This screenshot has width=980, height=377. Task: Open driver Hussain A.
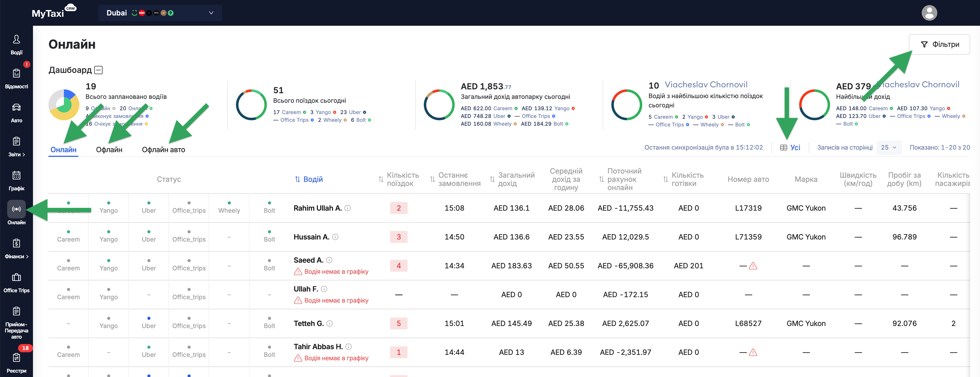pyautogui.click(x=311, y=237)
